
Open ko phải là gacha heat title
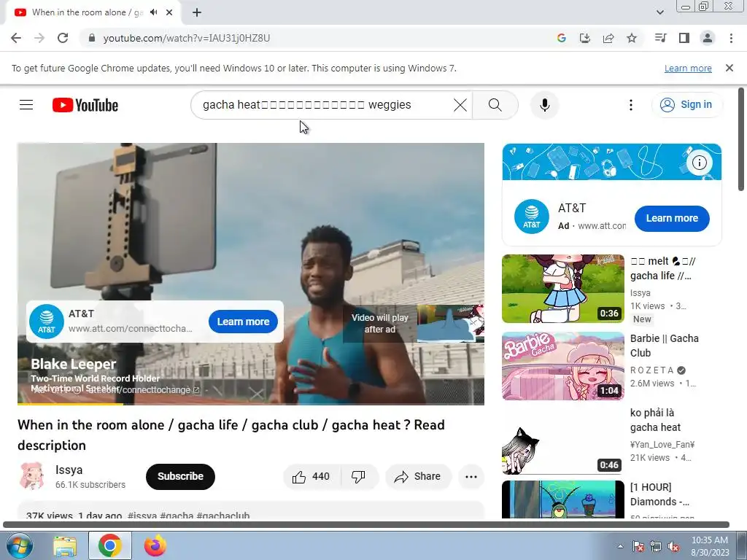655,420
